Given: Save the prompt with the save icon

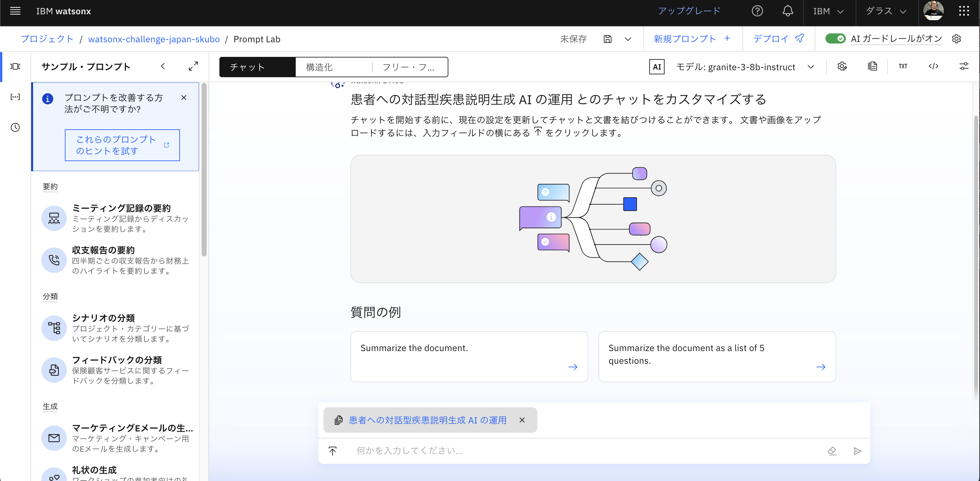Looking at the screenshot, I should [x=607, y=39].
